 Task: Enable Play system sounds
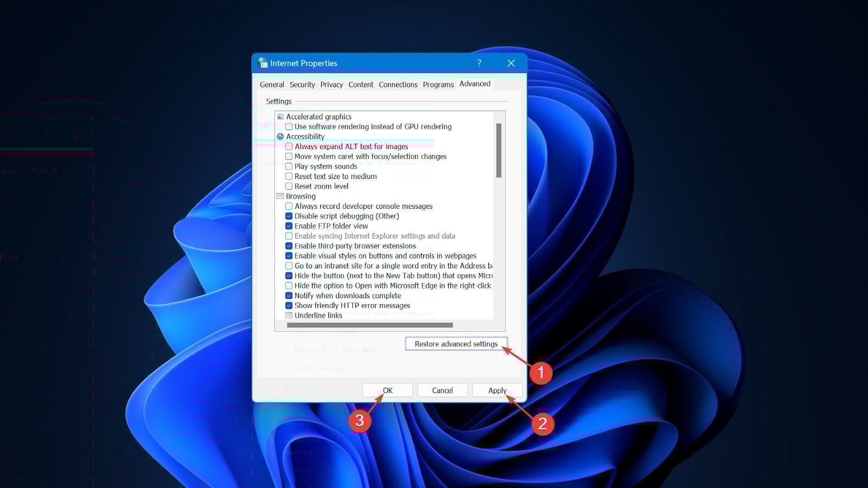click(289, 166)
